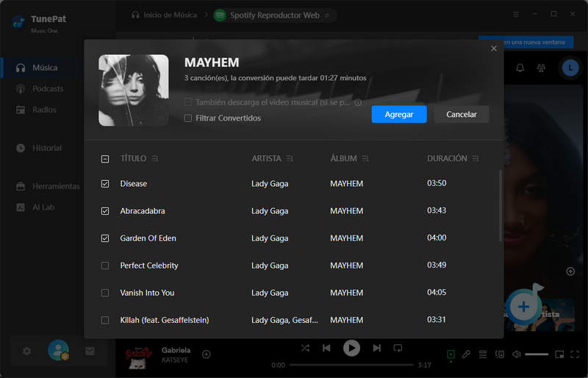Tick the music video download checkbox

coord(188,102)
